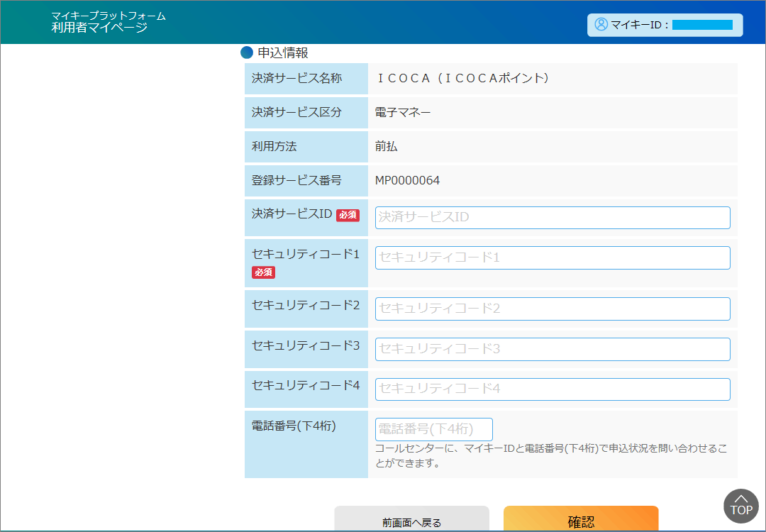Focus the 電話番号(下4桁) input box
766x532 pixels.
(x=434, y=429)
